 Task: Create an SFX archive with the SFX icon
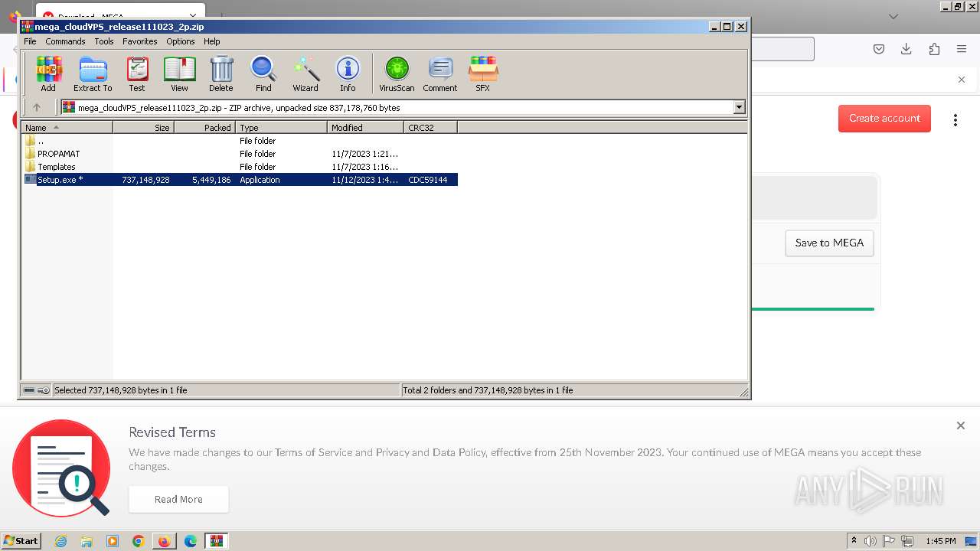[x=482, y=74]
